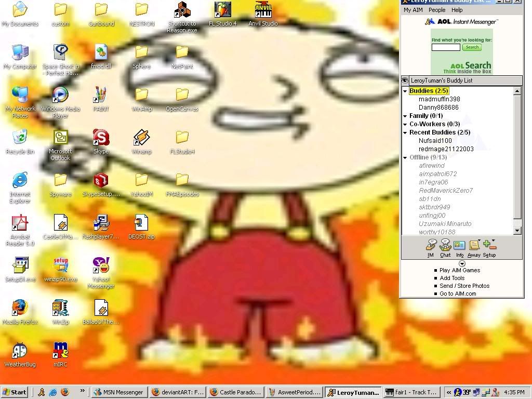Click the round arrow toggle above Play AIM Games
The width and height of the screenshot is (532, 399).
(x=462, y=263)
